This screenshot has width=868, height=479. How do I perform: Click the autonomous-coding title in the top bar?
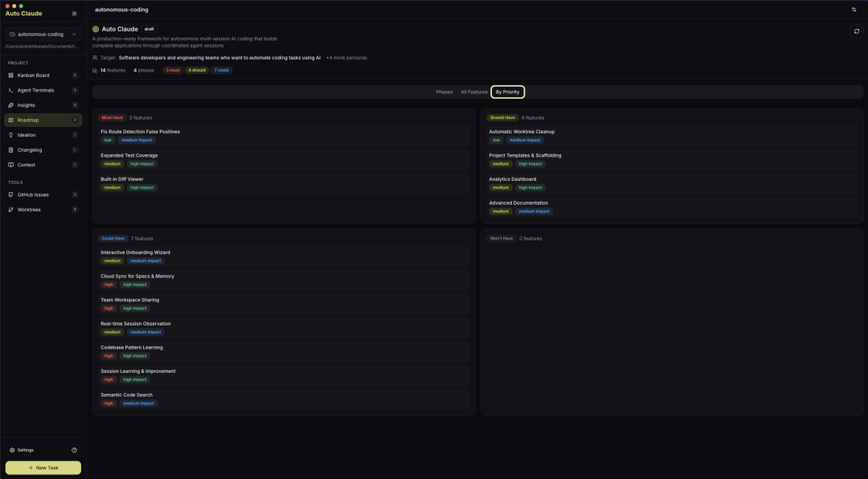coord(121,10)
